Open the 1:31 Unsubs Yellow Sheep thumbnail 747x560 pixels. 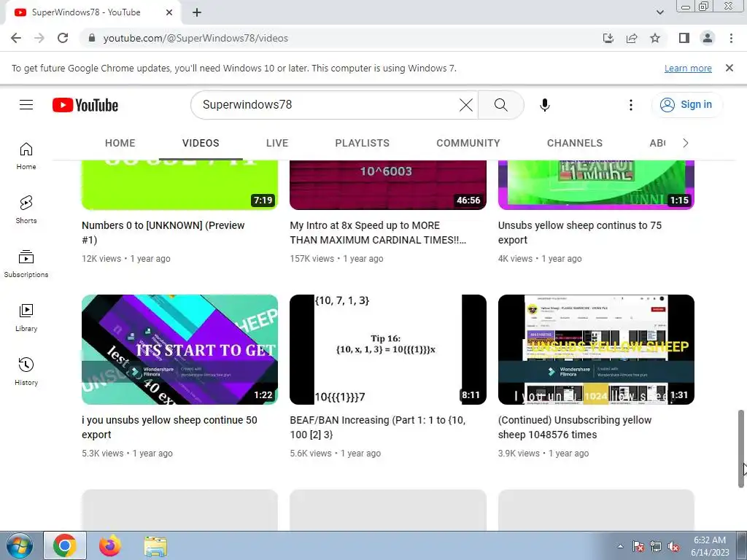(596, 349)
